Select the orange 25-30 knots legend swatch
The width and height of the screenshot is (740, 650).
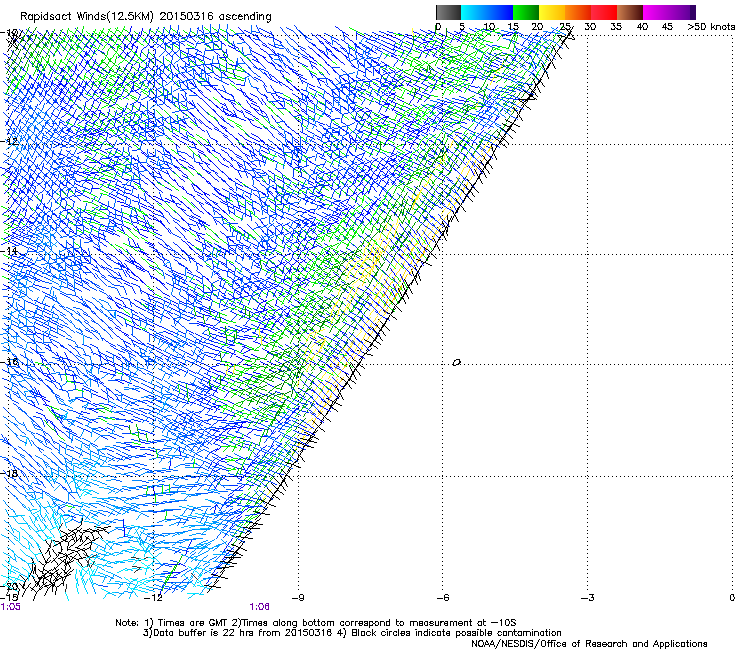tap(578, 12)
